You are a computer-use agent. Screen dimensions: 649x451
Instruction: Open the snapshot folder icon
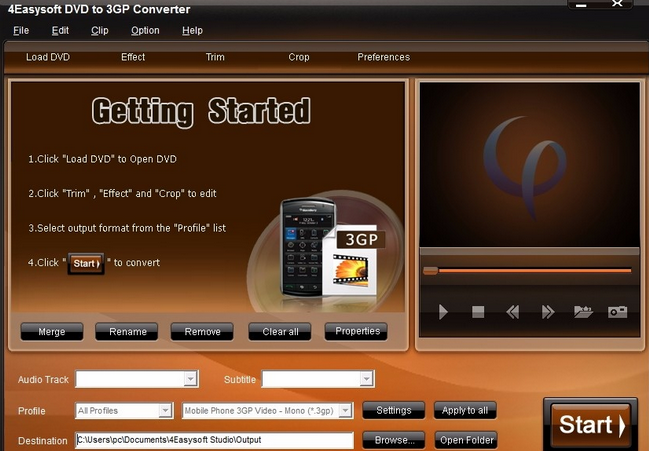[x=583, y=312]
